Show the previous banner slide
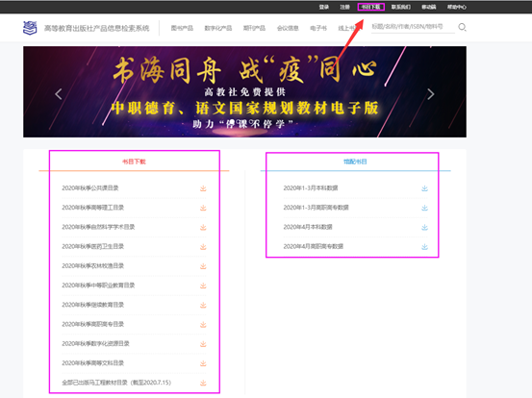The width and height of the screenshot is (532, 398). [x=59, y=94]
